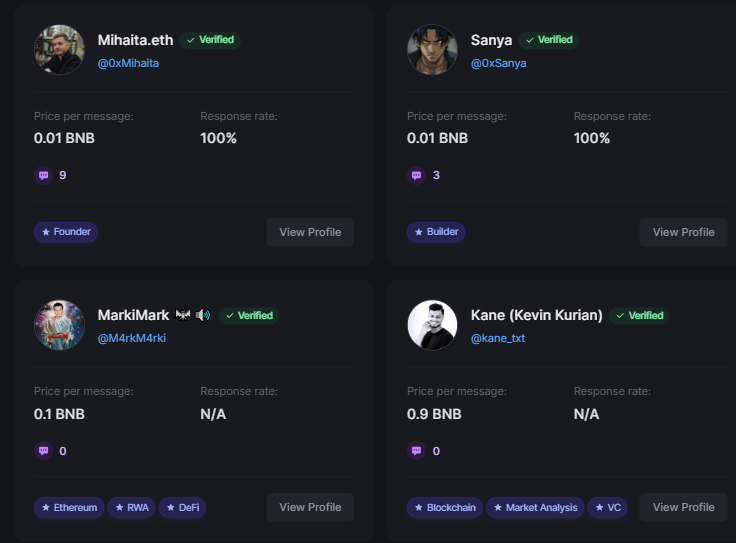Click the Verified badge next to Sanya
Viewport: 736px width, 543px height.
click(x=549, y=40)
